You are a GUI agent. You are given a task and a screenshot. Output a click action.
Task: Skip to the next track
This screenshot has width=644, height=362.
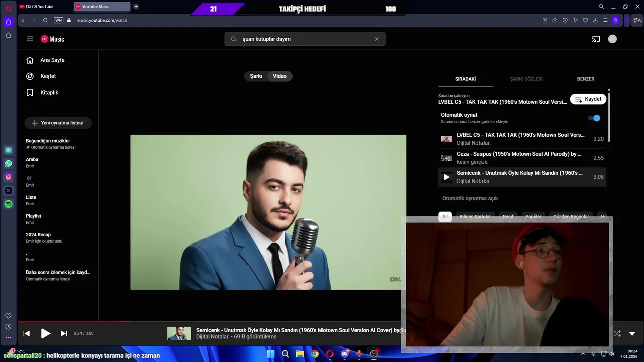pyautogui.click(x=64, y=333)
